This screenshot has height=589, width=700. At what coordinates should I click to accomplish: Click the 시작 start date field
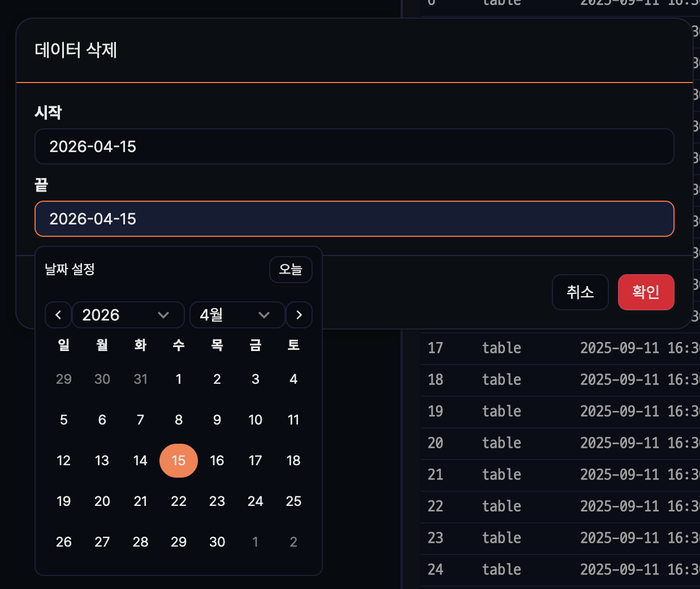coord(354,146)
